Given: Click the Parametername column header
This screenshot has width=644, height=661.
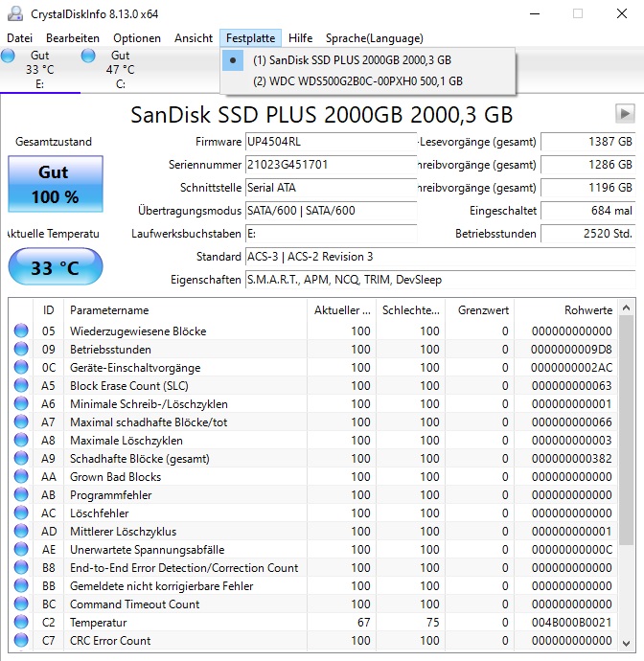Looking at the screenshot, I should pos(185,310).
